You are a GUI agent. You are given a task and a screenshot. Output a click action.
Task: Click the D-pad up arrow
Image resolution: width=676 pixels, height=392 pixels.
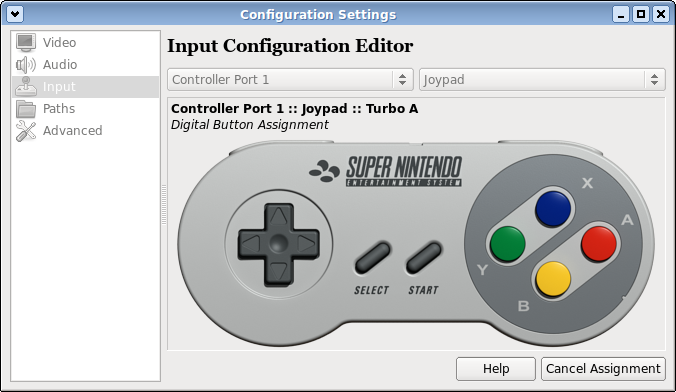[x=279, y=216]
